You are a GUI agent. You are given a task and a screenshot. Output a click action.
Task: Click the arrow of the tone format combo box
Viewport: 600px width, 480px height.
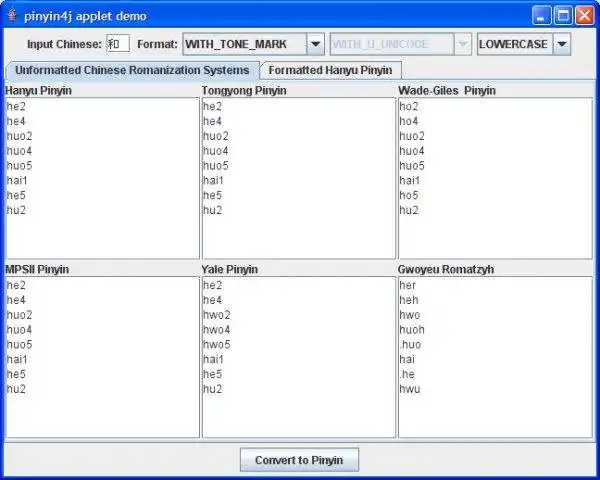(x=315, y=44)
